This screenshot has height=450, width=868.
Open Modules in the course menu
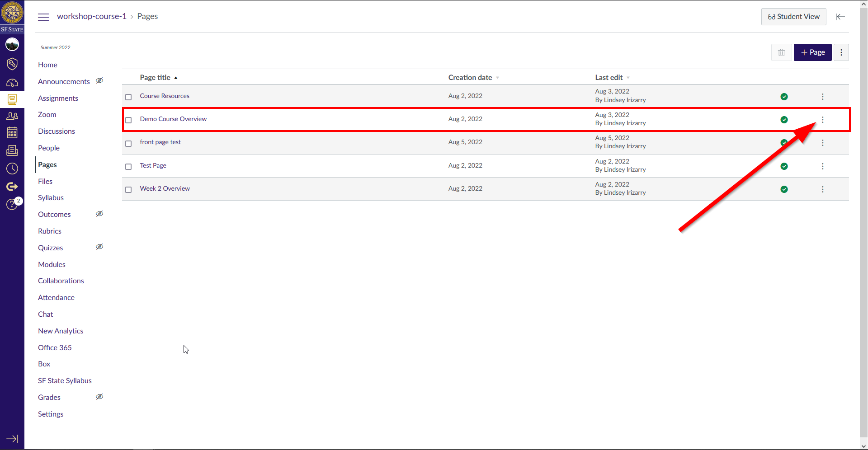[52, 265]
